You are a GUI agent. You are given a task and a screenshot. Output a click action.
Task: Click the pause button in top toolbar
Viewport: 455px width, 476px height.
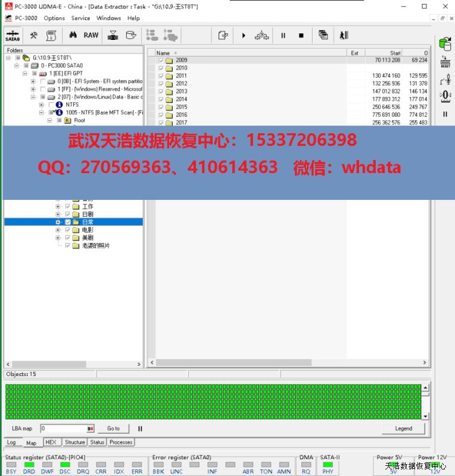coord(283,36)
